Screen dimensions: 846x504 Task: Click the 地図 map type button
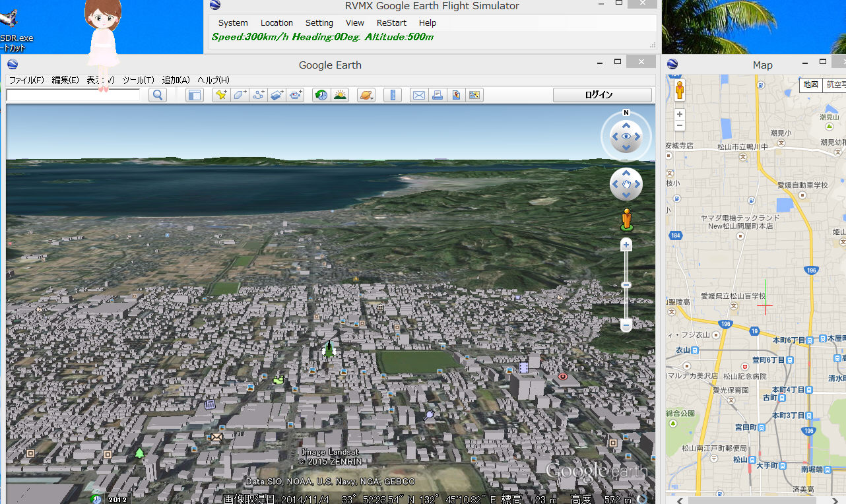(811, 84)
